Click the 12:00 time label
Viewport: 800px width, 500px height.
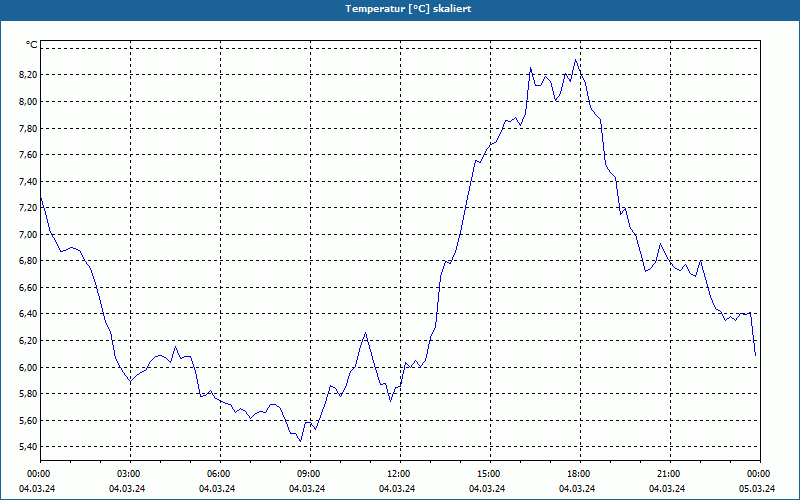click(x=397, y=474)
